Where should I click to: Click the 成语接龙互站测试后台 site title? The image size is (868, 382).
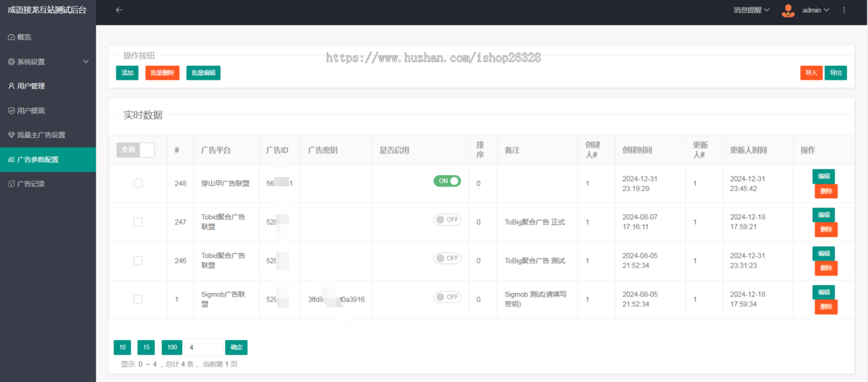coord(47,10)
